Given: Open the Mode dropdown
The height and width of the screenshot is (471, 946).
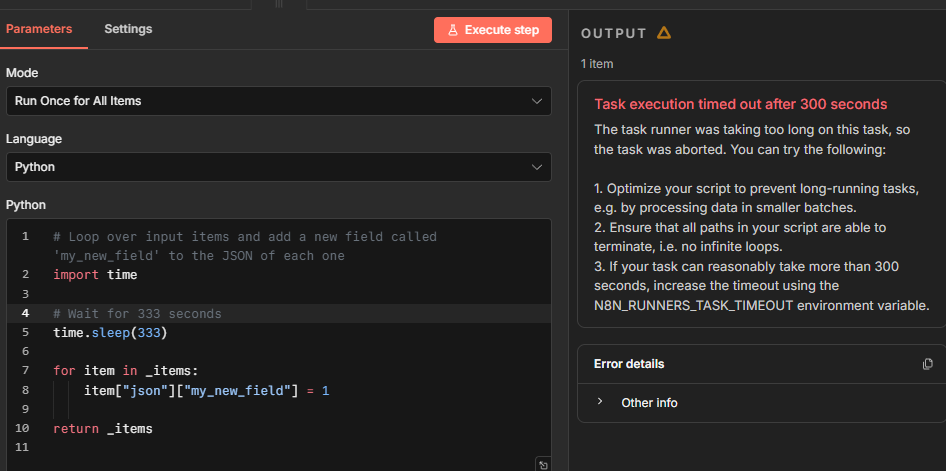Looking at the screenshot, I should tap(278, 101).
